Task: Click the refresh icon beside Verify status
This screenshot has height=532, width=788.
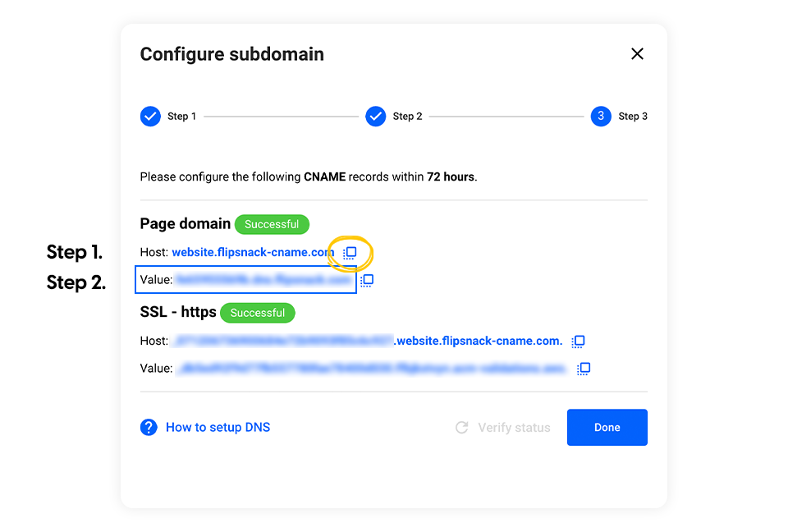Action: (x=462, y=427)
